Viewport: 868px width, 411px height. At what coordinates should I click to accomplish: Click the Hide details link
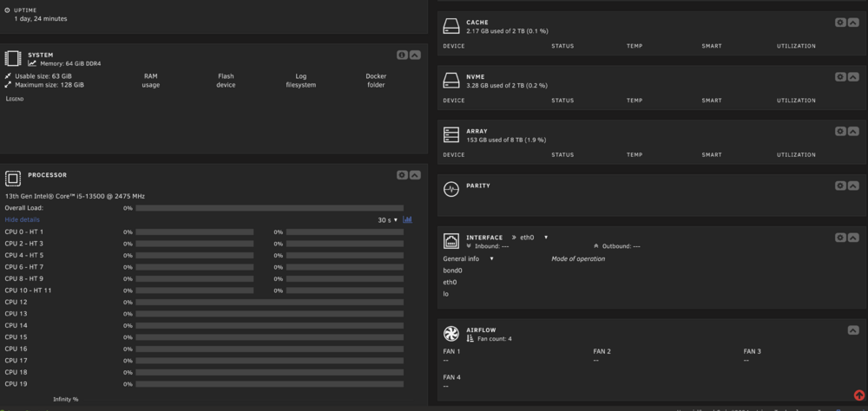(x=23, y=219)
